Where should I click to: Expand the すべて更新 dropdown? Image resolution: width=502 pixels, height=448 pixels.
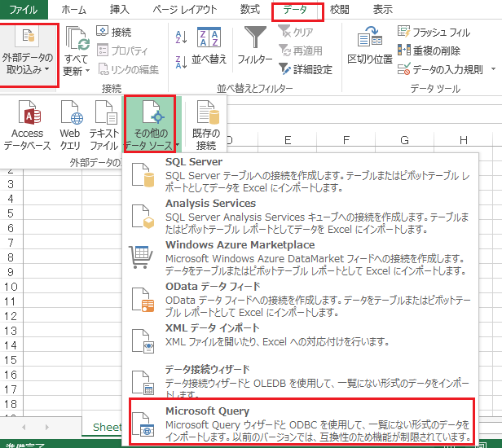click(76, 65)
